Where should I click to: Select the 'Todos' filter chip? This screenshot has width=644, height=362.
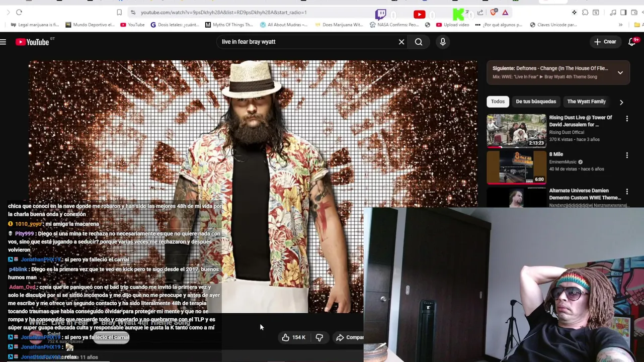click(x=498, y=102)
